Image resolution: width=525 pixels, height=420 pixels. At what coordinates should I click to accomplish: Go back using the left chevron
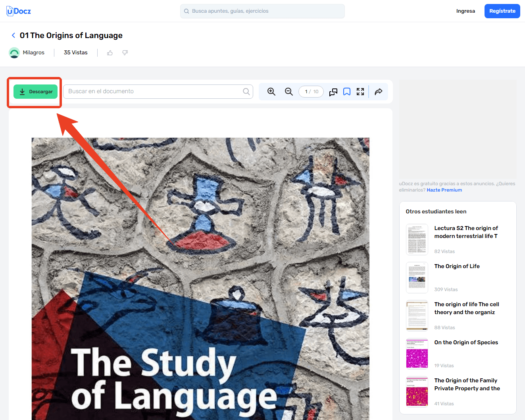13,35
